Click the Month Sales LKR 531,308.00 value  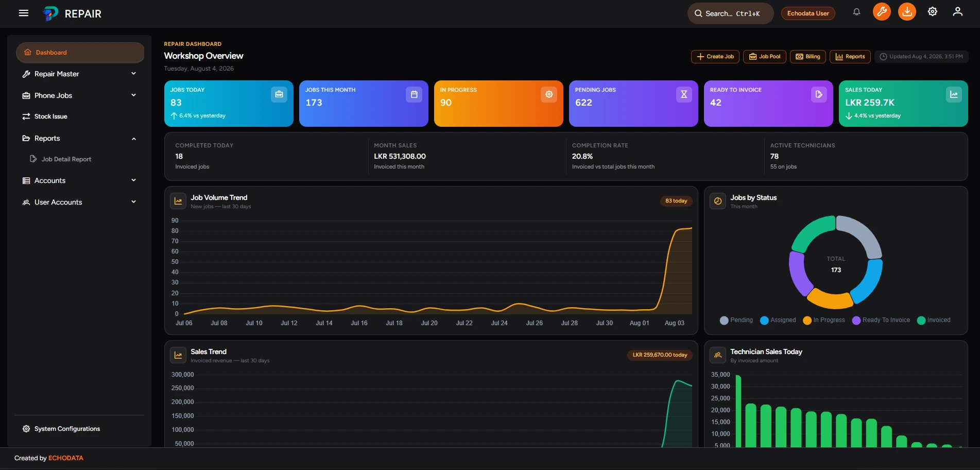[400, 156]
